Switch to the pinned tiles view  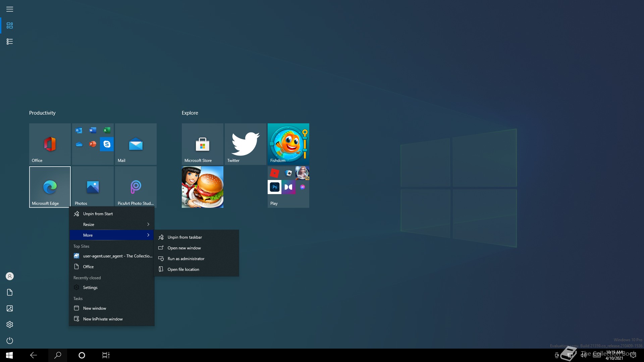(10, 25)
